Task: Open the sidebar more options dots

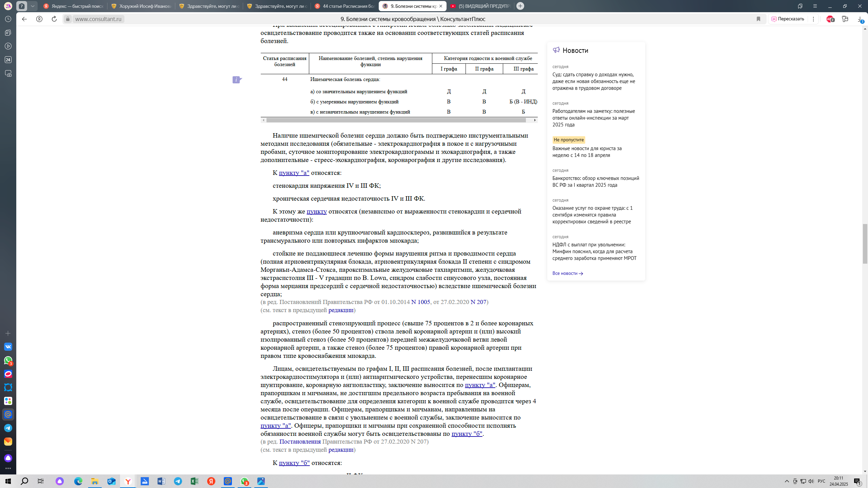Action: 8,469
